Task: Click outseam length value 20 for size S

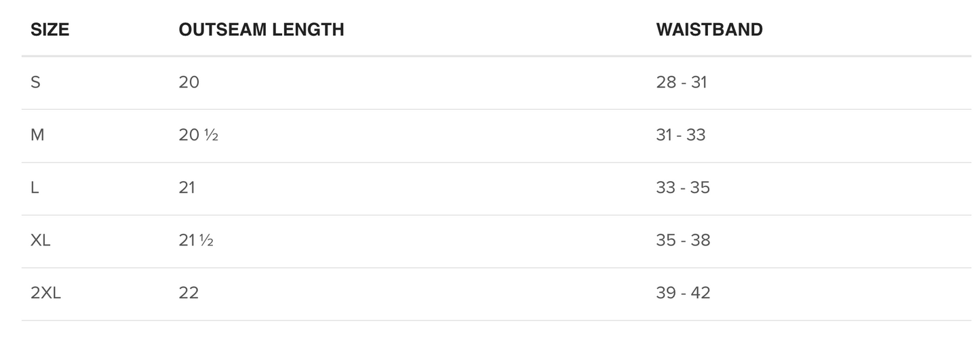Action: click(189, 83)
